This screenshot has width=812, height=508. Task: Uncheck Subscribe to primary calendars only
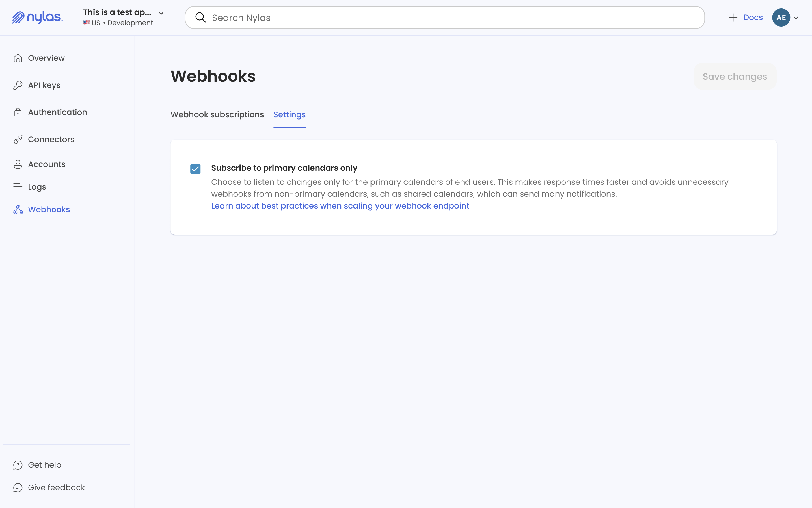click(x=195, y=169)
